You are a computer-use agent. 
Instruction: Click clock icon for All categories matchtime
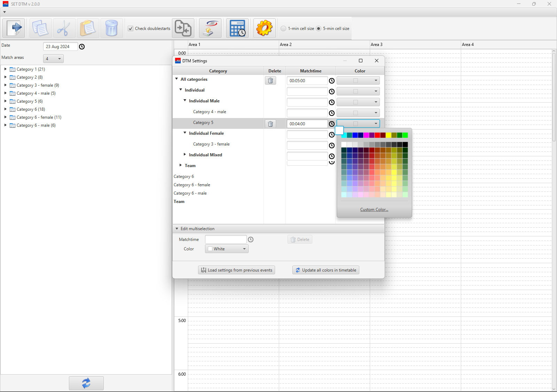(332, 81)
